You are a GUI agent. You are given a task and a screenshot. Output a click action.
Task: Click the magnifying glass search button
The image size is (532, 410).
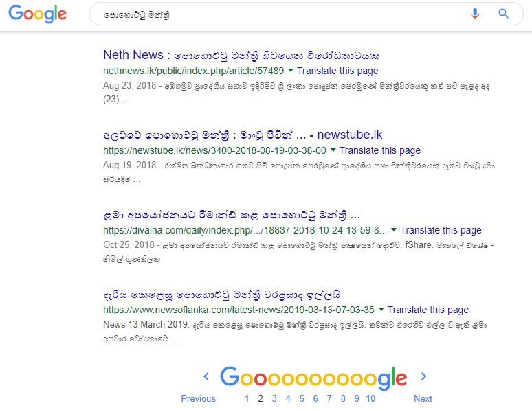(x=504, y=14)
